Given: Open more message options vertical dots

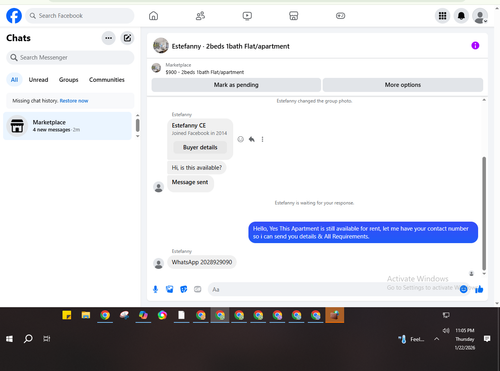Looking at the screenshot, I should click(x=262, y=139).
